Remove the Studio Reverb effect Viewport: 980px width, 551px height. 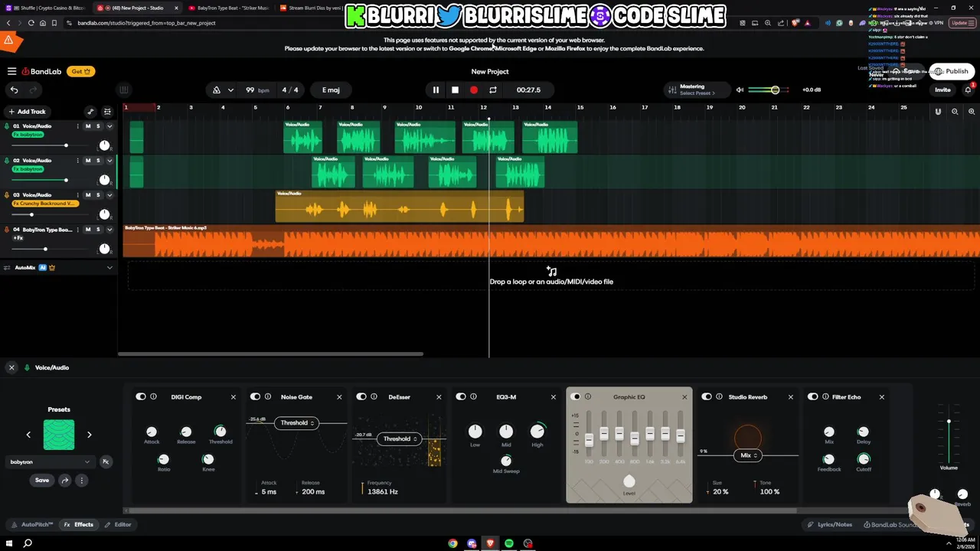791,397
